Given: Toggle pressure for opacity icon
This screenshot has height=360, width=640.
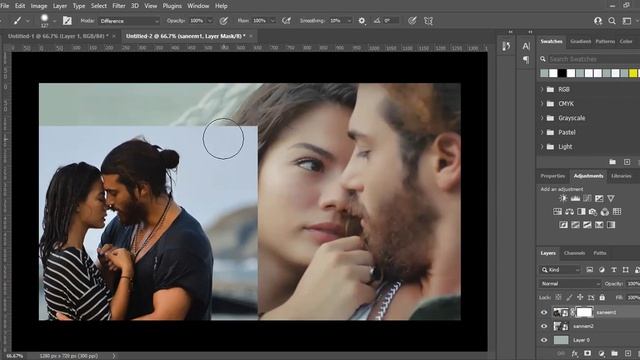Looking at the screenshot, I should [x=223, y=20].
